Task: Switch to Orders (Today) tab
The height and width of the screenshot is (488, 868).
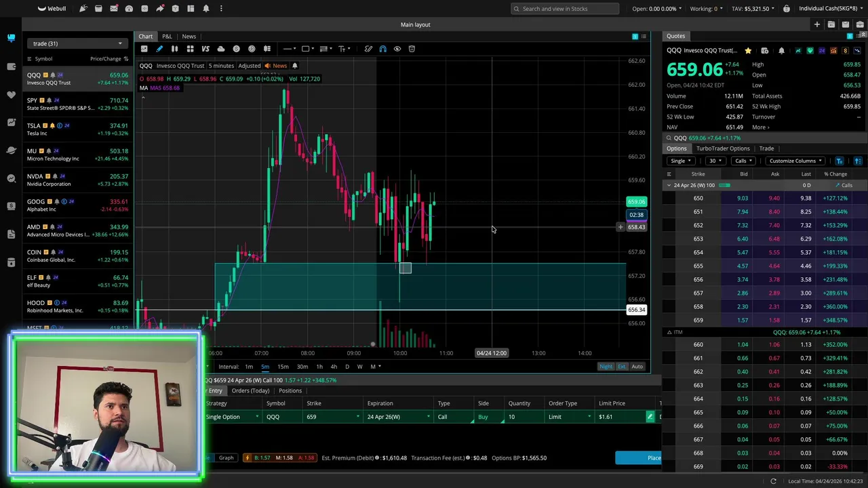Action: [250, 391]
